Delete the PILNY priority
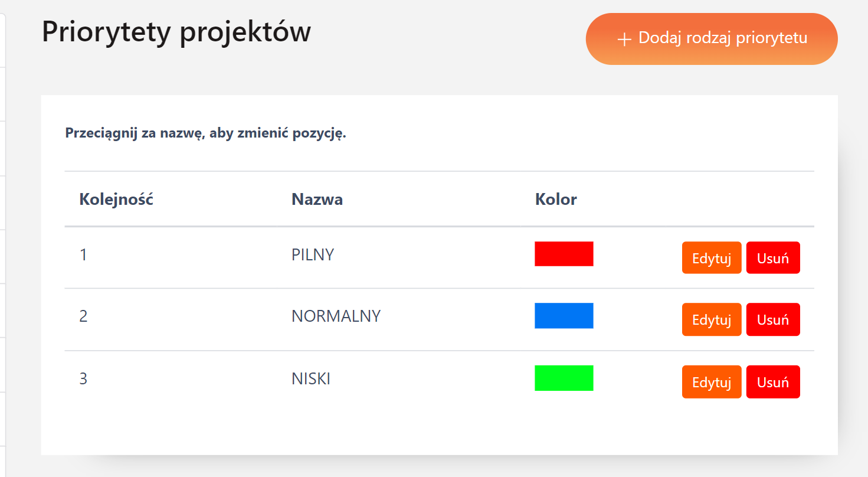This screenshot has width=868, height=477. [772, 258]
